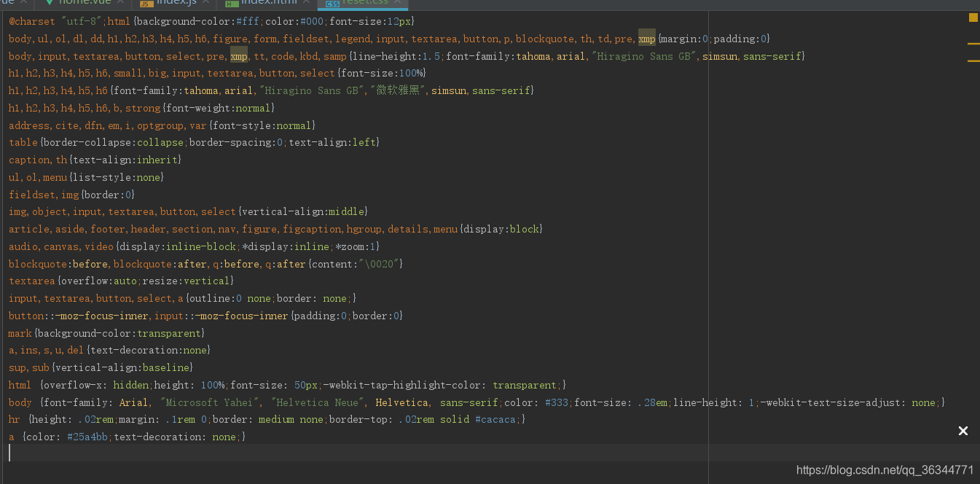
Task: Jump to the upper yellow warning stripe
Action: [973, 44]
